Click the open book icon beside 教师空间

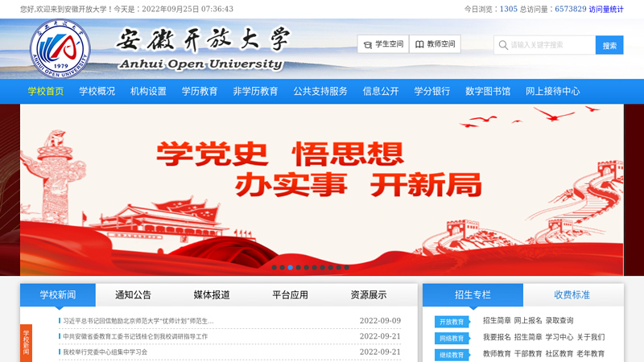pyautogui.click(x=419, y=44)
